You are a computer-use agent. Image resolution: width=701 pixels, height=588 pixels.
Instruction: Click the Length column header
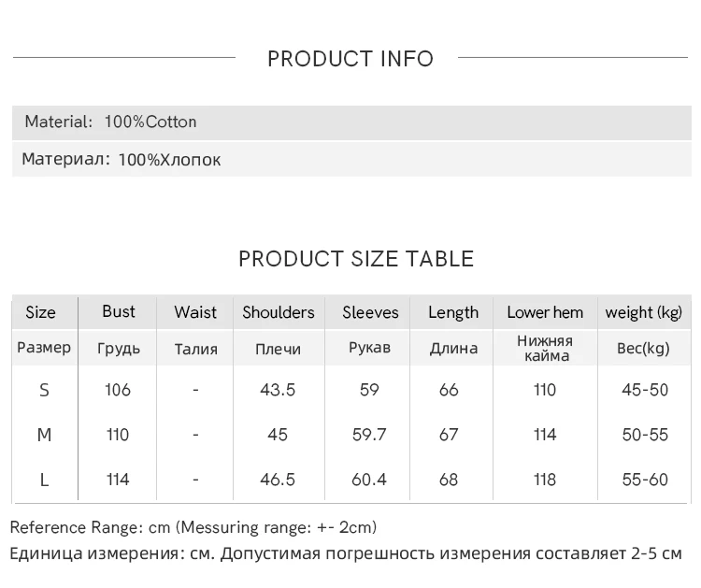453,312
